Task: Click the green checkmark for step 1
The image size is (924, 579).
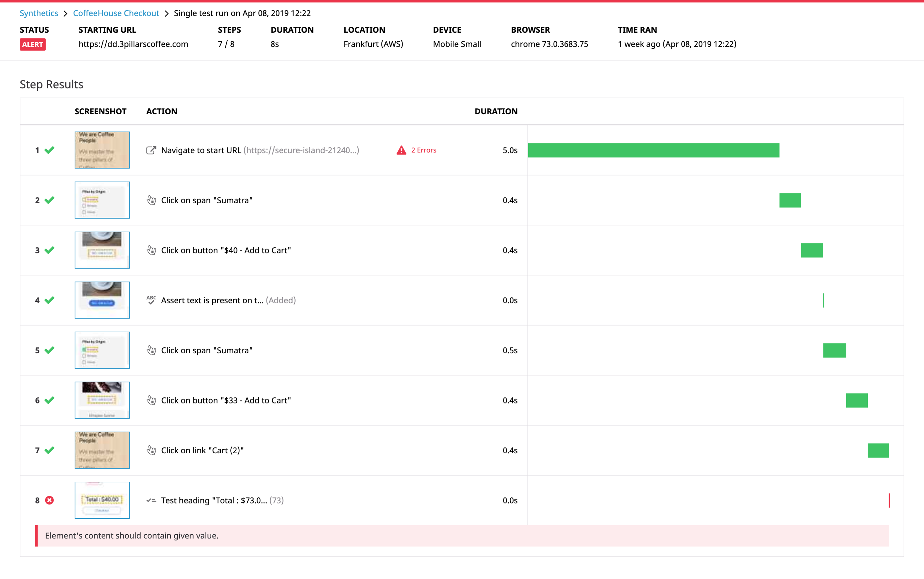Action: (x=49, y=150)
